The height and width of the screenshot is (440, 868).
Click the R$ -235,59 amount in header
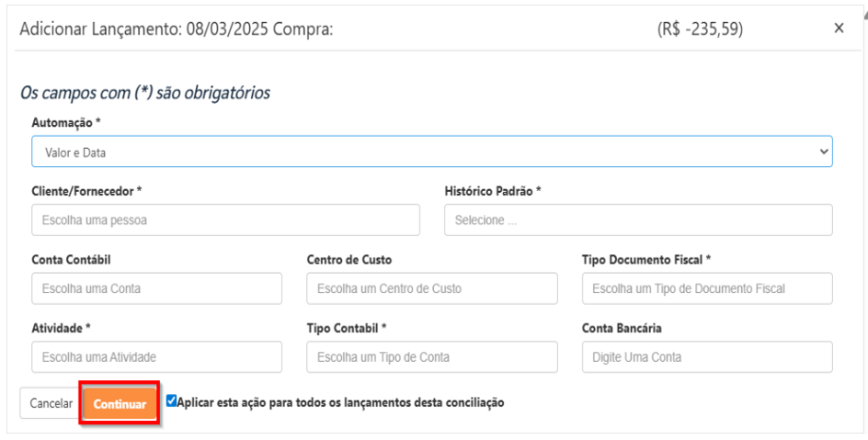point(700,28)
